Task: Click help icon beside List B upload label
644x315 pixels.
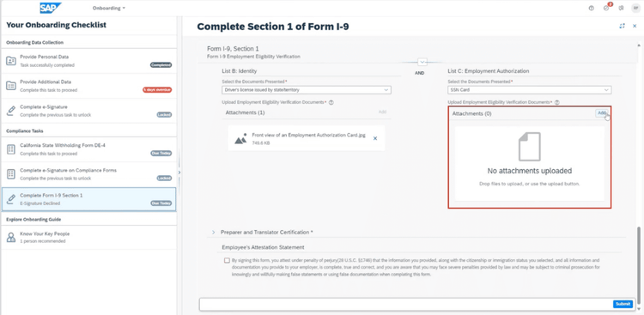Action: click(331, 102)
